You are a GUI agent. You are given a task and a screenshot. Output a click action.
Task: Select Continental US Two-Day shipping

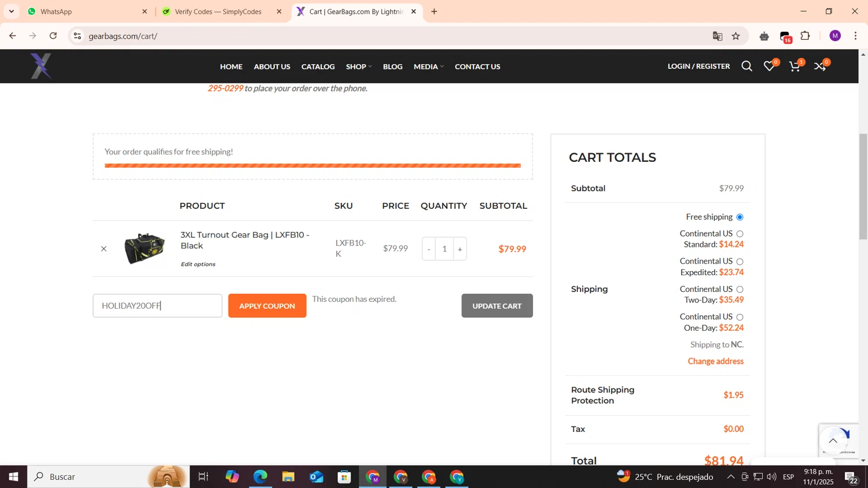[x=740, y=290]
